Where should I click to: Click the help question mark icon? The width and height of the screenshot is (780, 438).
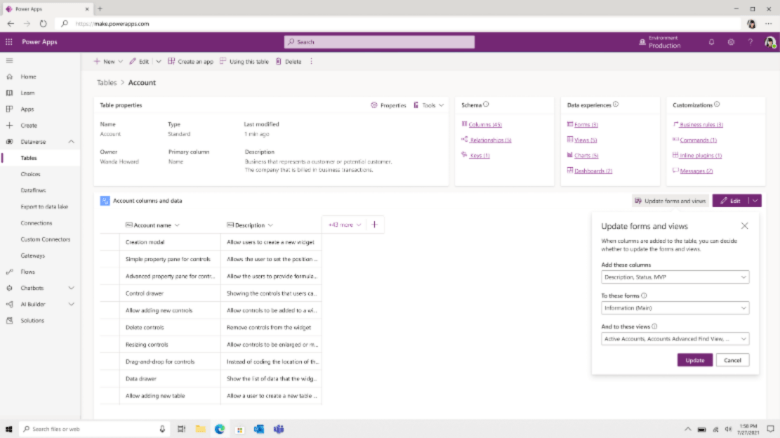(750, 42)
